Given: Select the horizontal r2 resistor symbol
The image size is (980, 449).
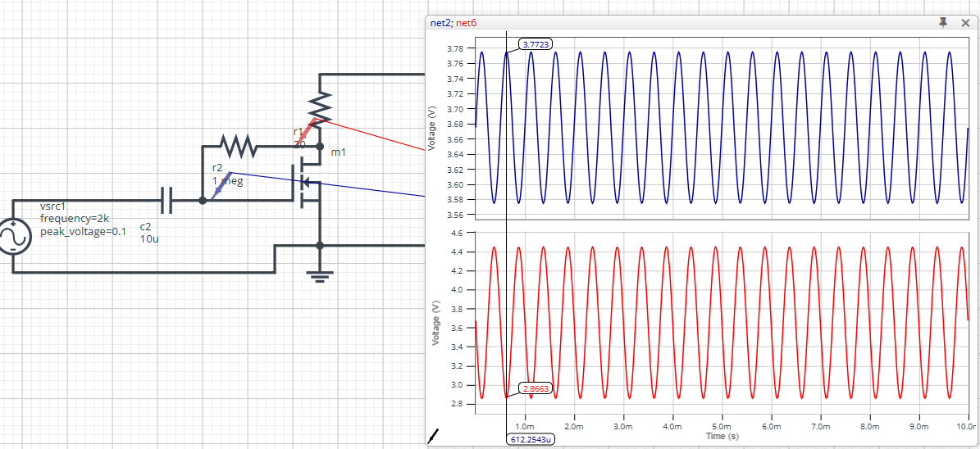Looking at the screenshot, I should click(x=239, y=147).
